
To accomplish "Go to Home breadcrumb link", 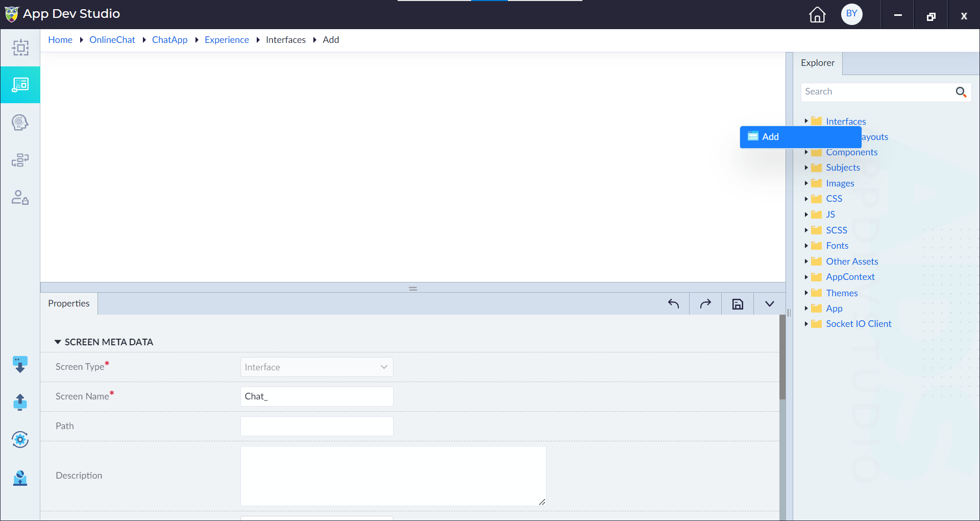I will pos(60,40).
